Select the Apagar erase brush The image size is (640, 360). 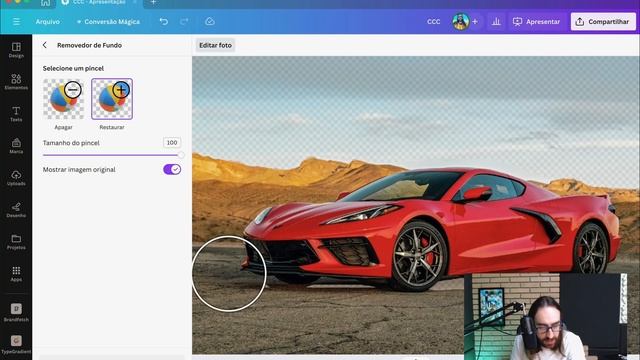click(x=64, y=99)
